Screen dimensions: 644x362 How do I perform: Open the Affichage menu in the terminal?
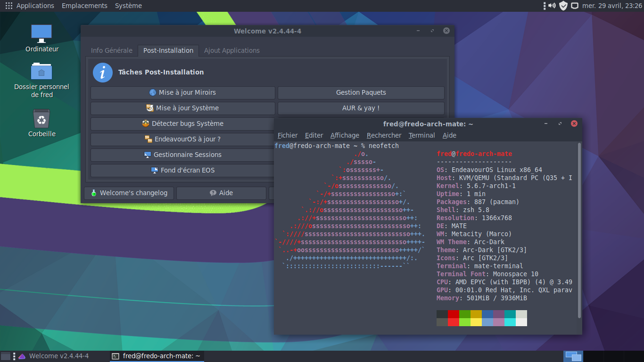(x=345, y=135)
